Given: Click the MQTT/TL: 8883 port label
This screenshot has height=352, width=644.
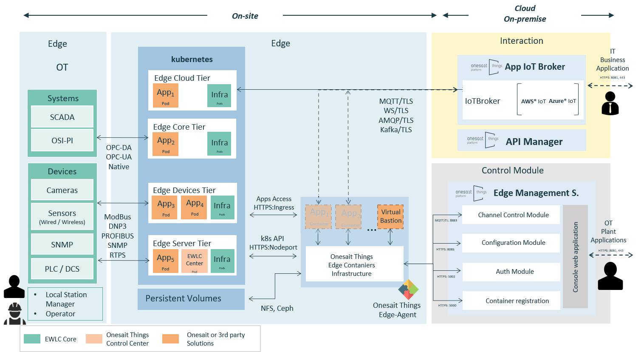Looking at the screenshot, I should [446, 220].
